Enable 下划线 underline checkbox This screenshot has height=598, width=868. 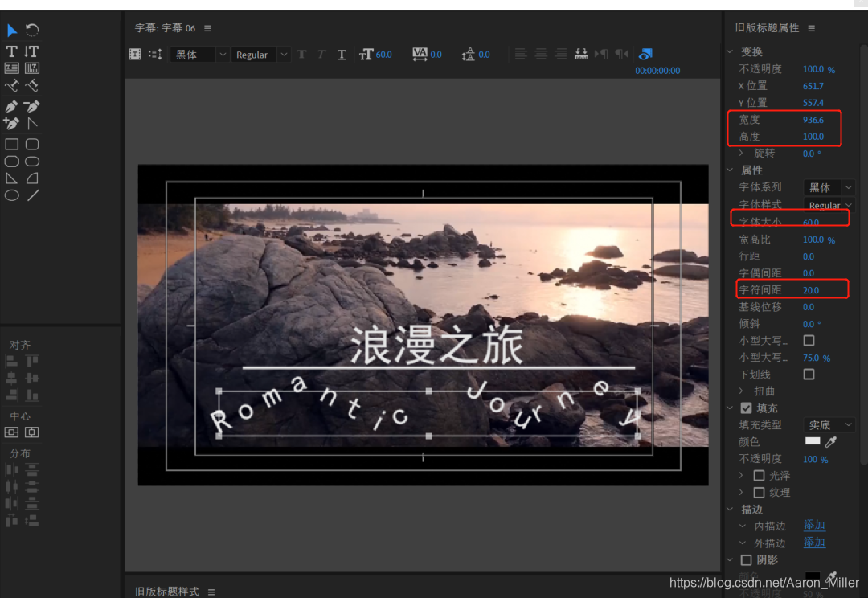[x=809, y=375]
